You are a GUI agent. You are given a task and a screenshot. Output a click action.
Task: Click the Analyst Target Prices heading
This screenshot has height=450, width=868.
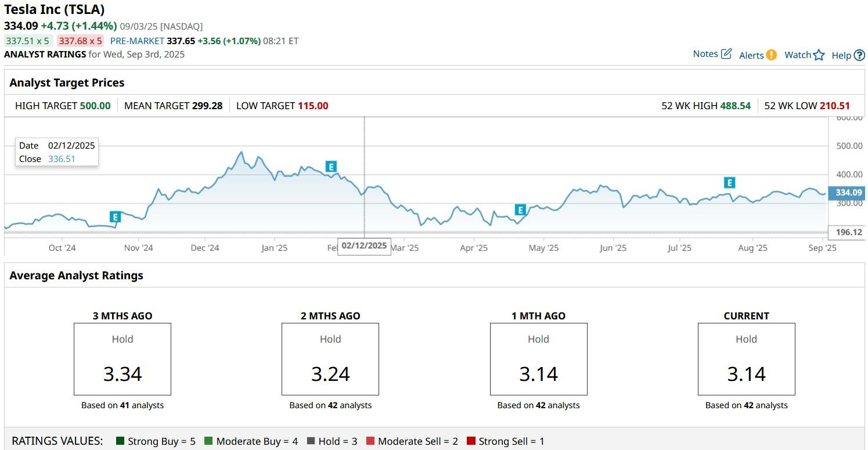(x=67, y=83)
